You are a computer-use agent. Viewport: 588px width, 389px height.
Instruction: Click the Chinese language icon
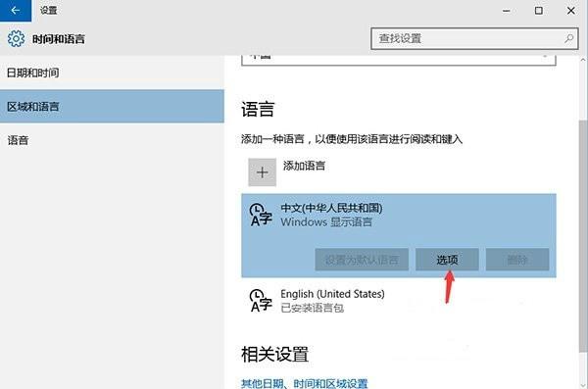[261, 215]
